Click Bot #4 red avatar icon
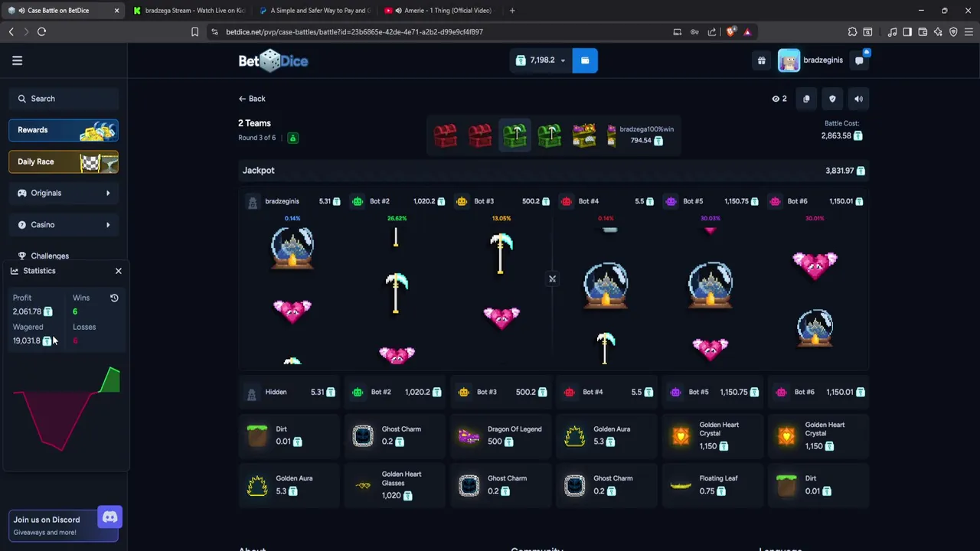The image size is (980, 551). [567, 201]
